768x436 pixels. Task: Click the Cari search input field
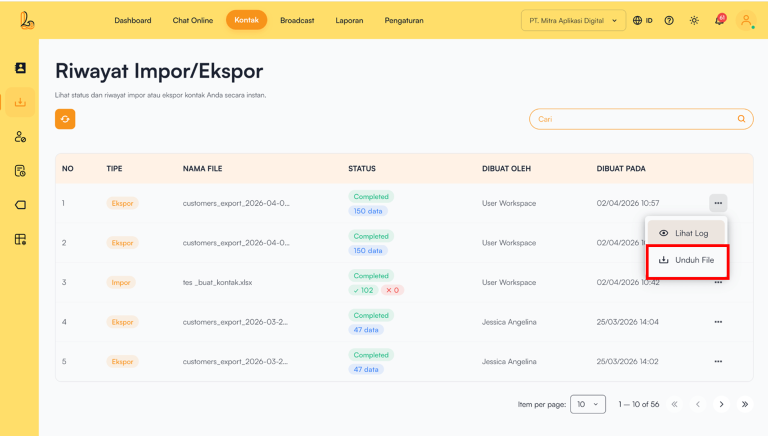pyautogui.click(x=630, y=119)
